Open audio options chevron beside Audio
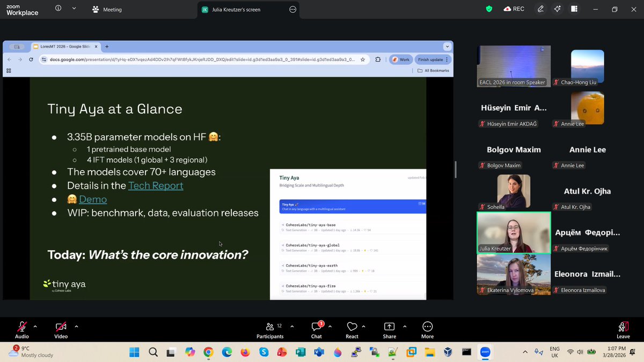 pos(35,326)
